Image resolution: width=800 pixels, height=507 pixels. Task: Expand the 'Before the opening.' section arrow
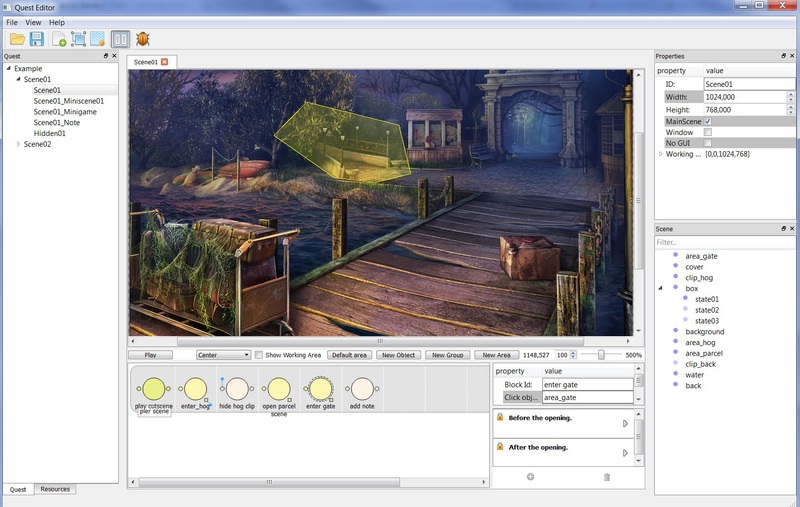625,424
